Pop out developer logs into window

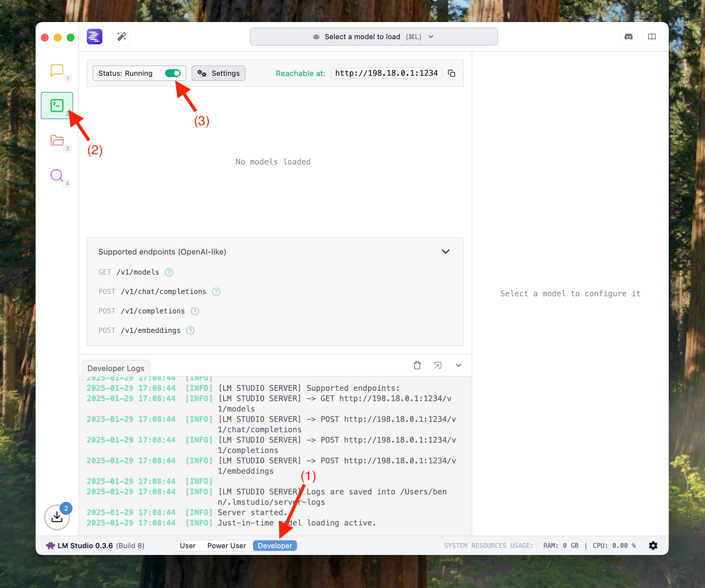pyautogui.click(x=438, y=365)
